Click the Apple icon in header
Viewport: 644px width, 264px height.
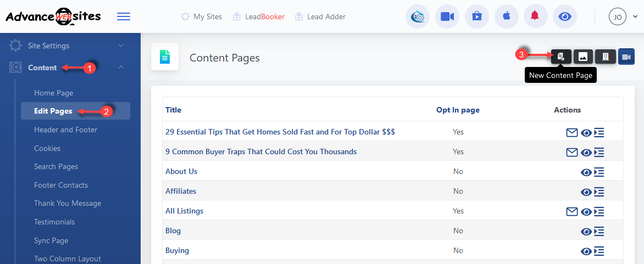[506, 16]
